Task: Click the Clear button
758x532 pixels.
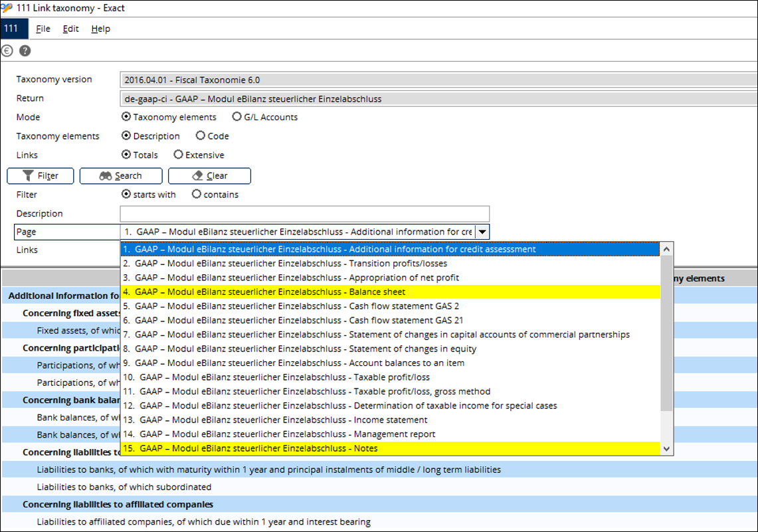Action: pos(209,176)
